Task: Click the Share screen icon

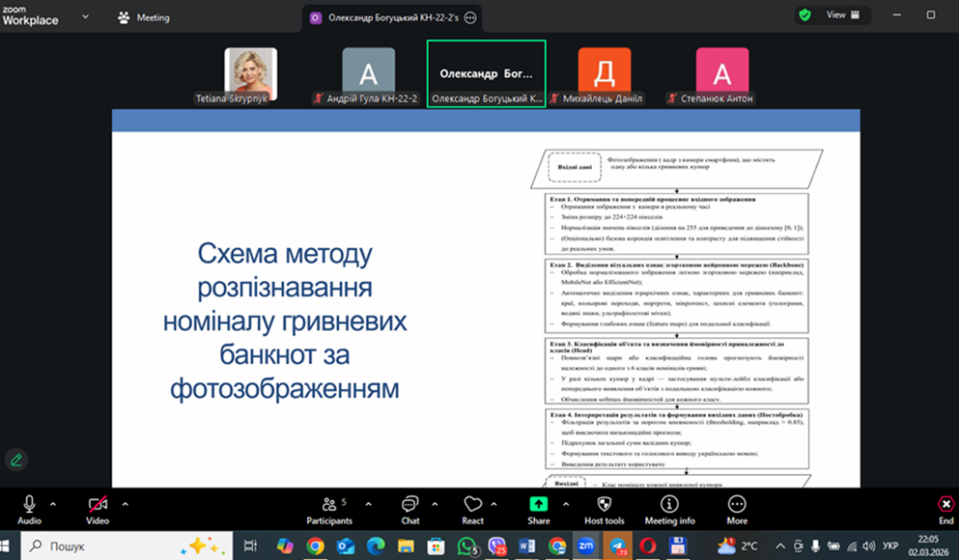Action: click(x=539, y=504)
